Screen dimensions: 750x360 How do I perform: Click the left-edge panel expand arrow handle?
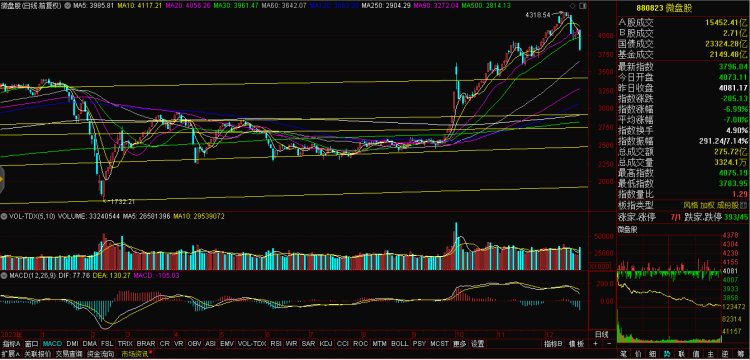coord(2,179)
